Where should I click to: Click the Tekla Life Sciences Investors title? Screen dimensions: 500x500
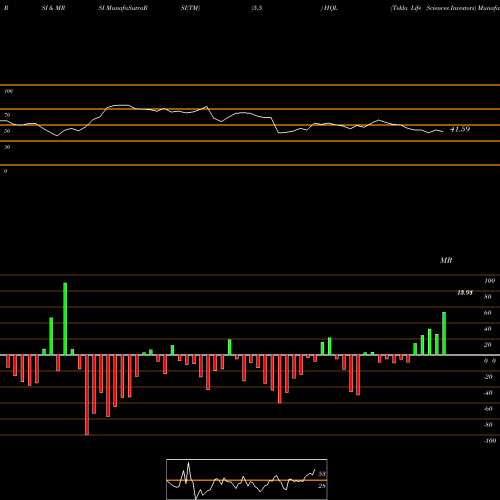(433, 8)
